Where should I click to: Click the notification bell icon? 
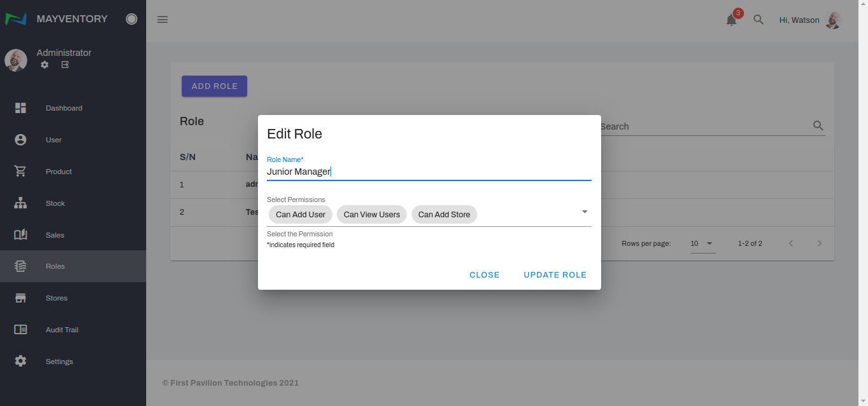click(731, 20)
